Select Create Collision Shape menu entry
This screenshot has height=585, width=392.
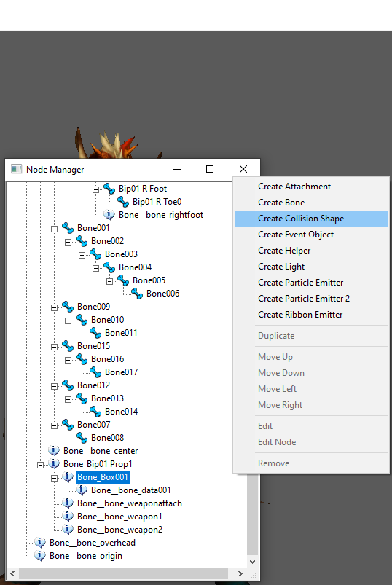coord(311,219)
